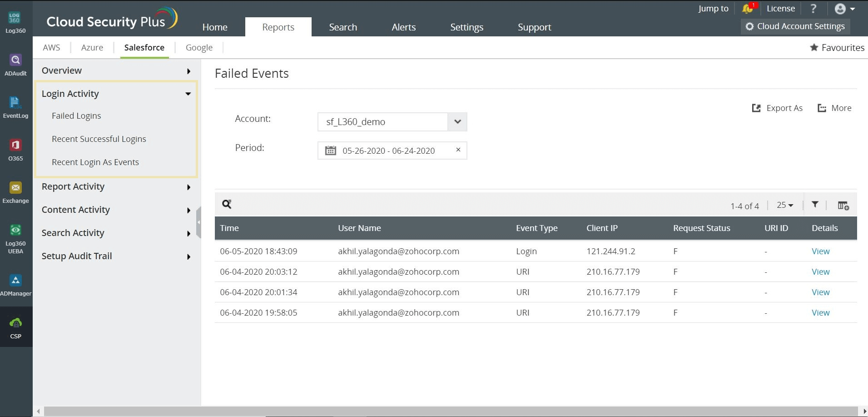This screenshot has width=868, height=417.
Task: View details of 20:01:34 event
Action: point(820,292)
